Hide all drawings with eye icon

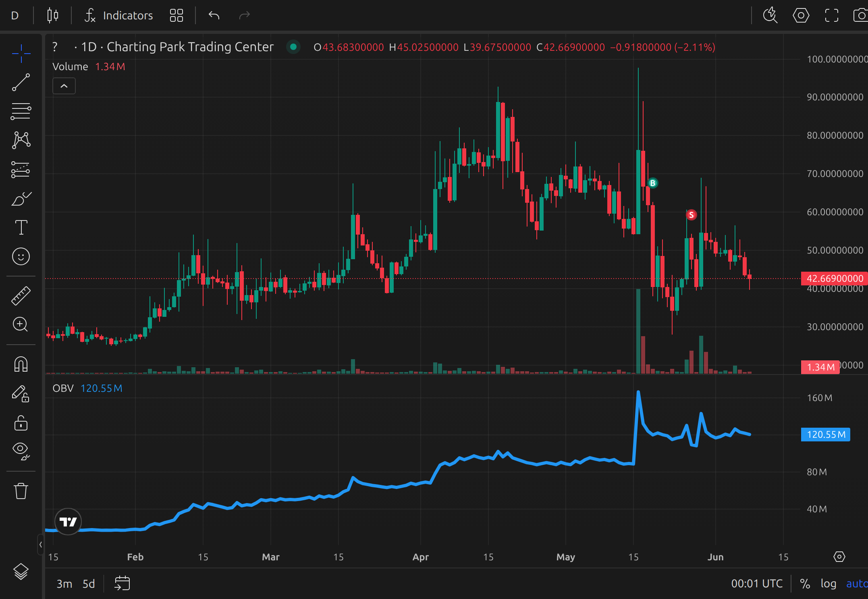coord(21,450)
